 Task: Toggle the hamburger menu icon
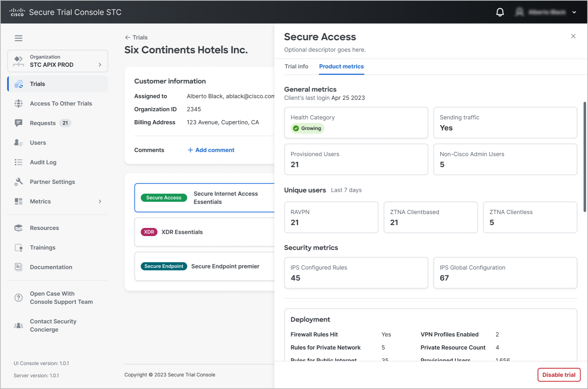[18, 38]
